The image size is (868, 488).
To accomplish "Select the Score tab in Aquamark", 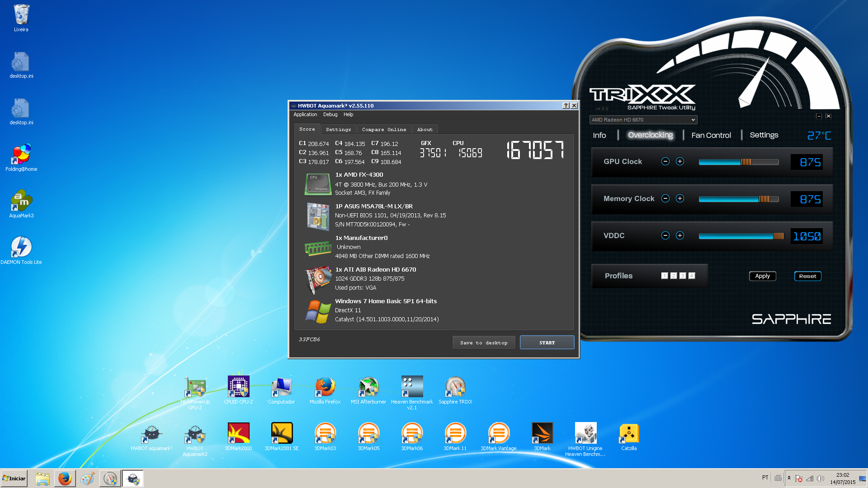I will coord(307,129).
